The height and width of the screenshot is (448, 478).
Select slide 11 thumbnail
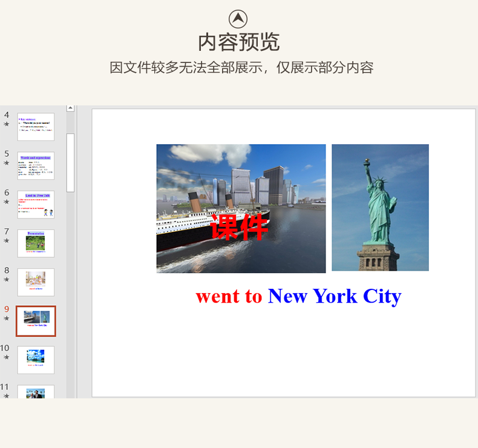36,392
